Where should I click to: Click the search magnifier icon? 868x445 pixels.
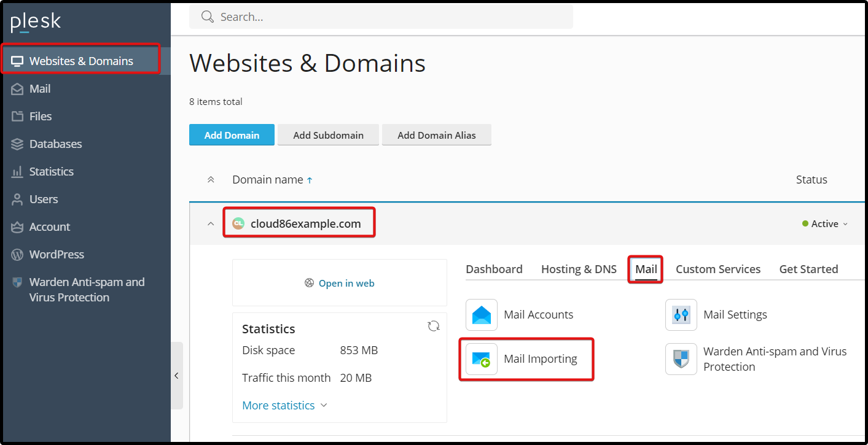coord(208,17)
